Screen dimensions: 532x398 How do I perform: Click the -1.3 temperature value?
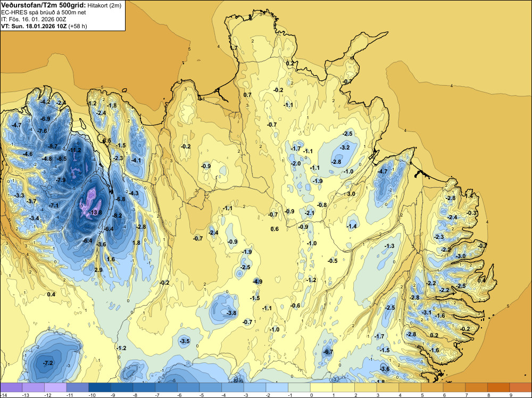pos(389,246)
